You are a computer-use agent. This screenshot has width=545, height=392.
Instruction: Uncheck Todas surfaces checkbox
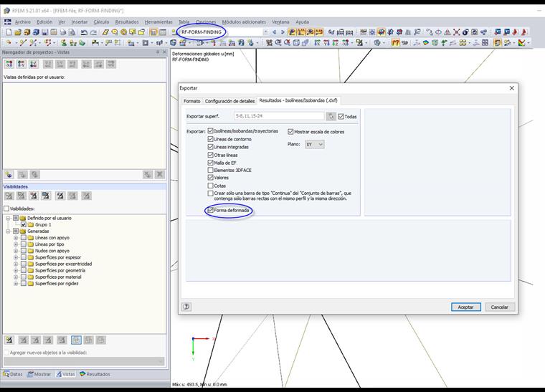pyautogui.click(x=341, y=117)
